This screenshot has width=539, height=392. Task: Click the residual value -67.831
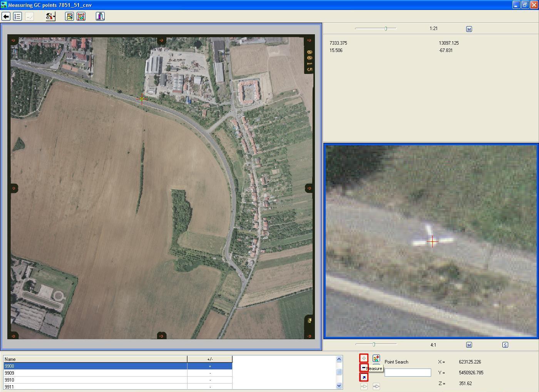(445, 50)
